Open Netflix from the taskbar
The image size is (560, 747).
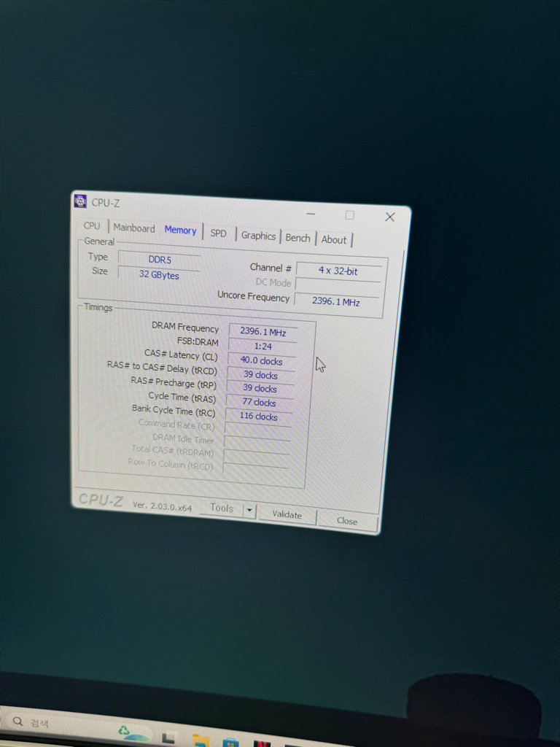[260, 743]
